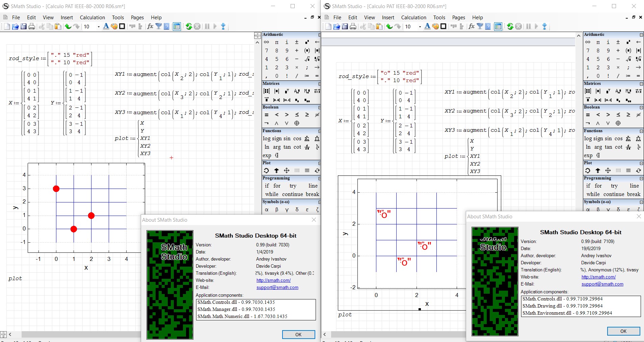Screen dimensions: 644x342
Task: Collapse the Arithmetic panel in the right window
Action: (641, 35)
